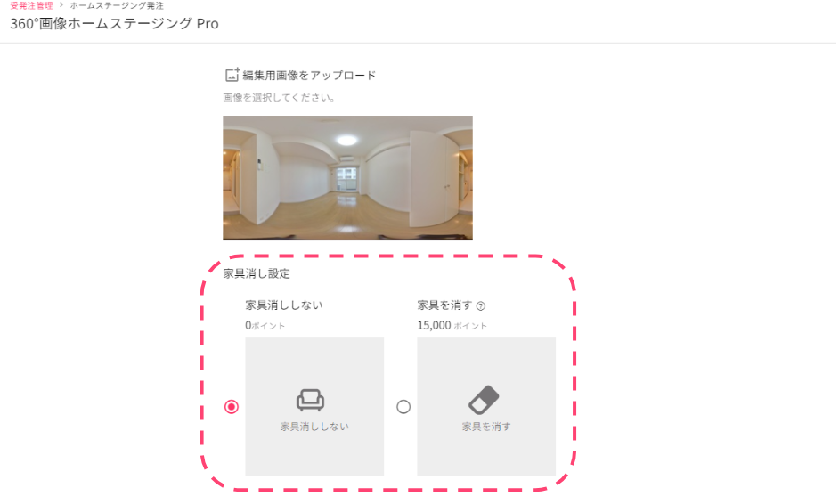Image resolution: width=839 pixels, height=504 pixels.
Task: Click the 家具消ししない title above 0ポイント
Action: [x=284, y=305]
